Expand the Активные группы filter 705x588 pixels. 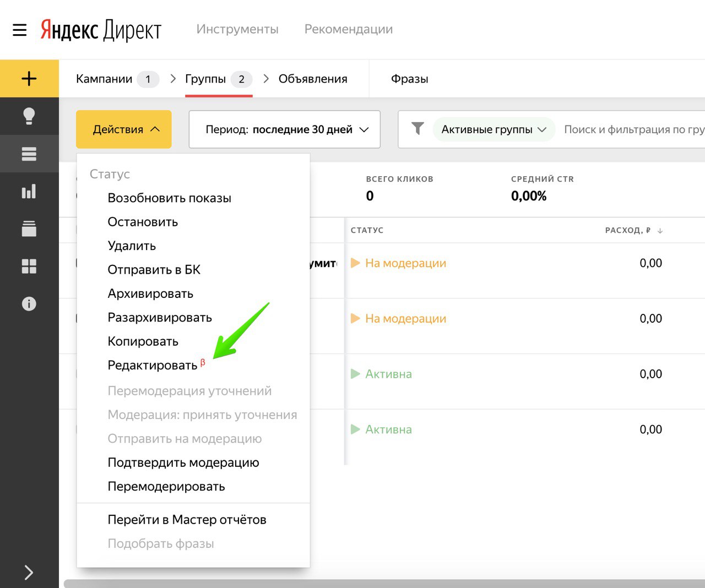tap(493, 129)
